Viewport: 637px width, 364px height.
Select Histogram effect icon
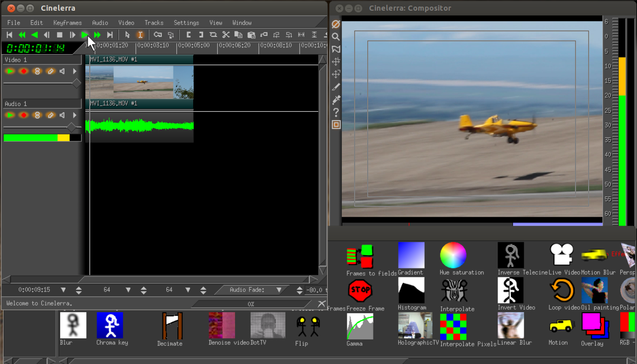click(411, 290)
